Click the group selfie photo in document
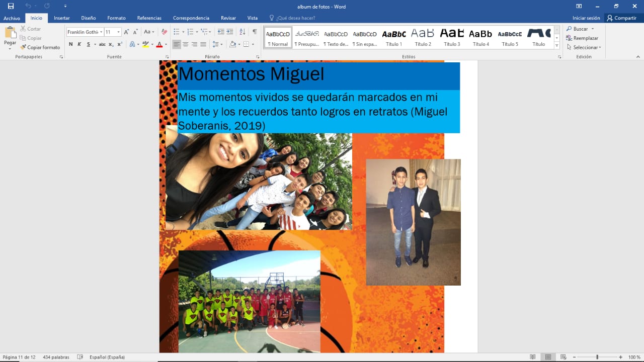This screenshot has width=644, height=362. point(259,182)
